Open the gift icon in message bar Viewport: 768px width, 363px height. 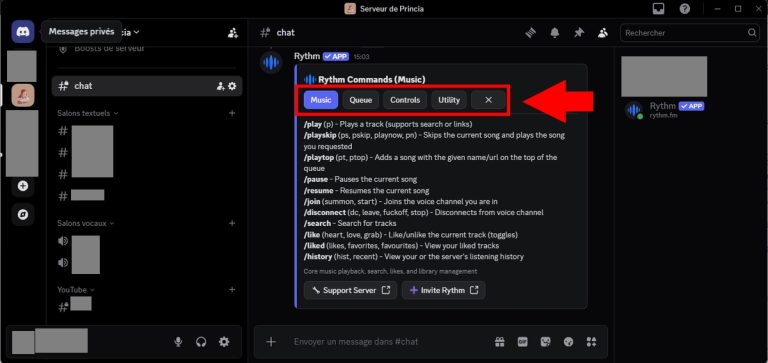coord(499,341)
